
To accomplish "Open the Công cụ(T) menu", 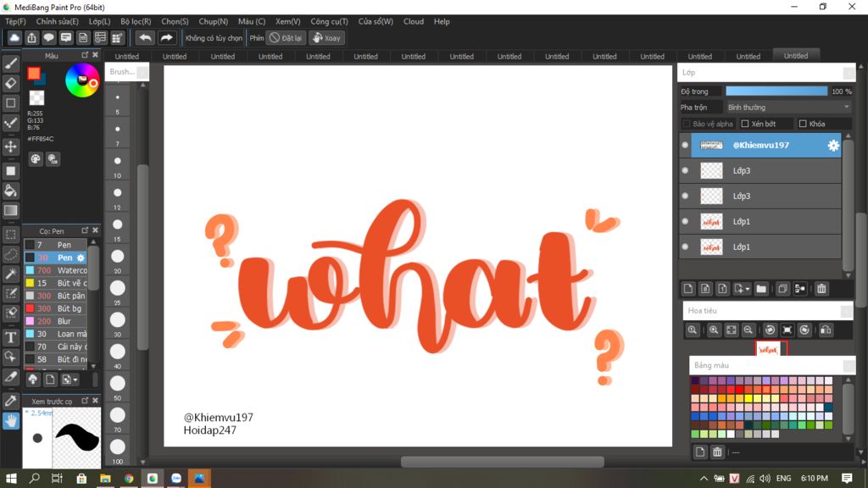I will coord(329,21).
